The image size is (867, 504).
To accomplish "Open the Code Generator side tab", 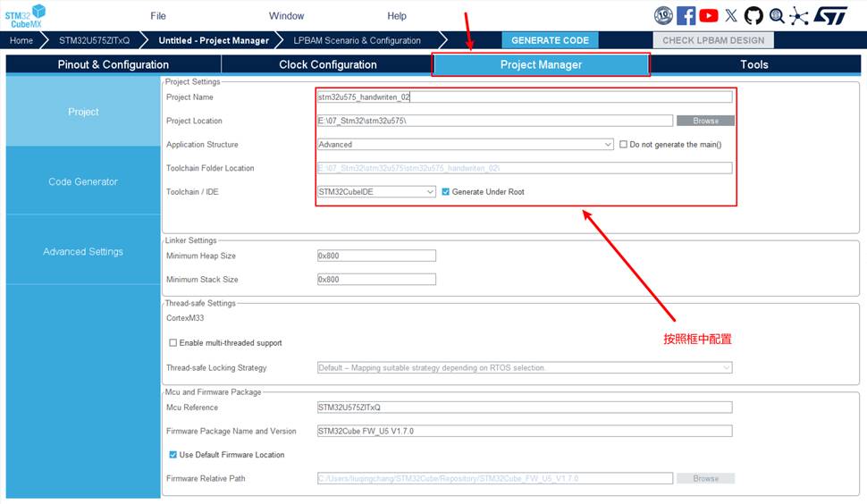I will 83,181.
